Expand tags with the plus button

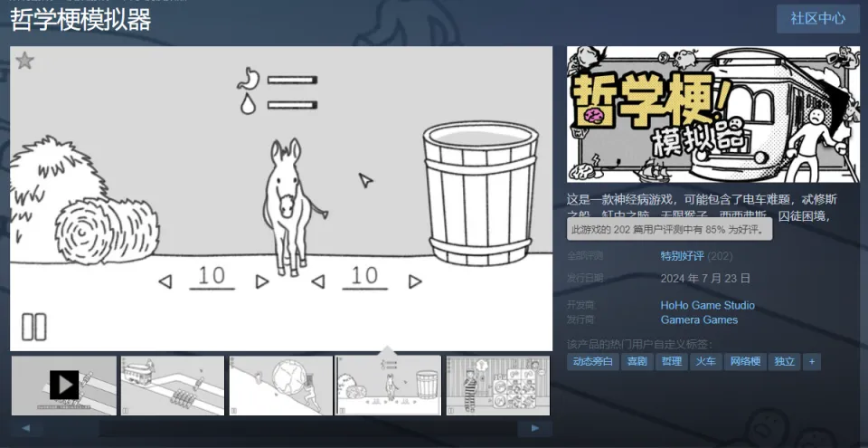811,361
